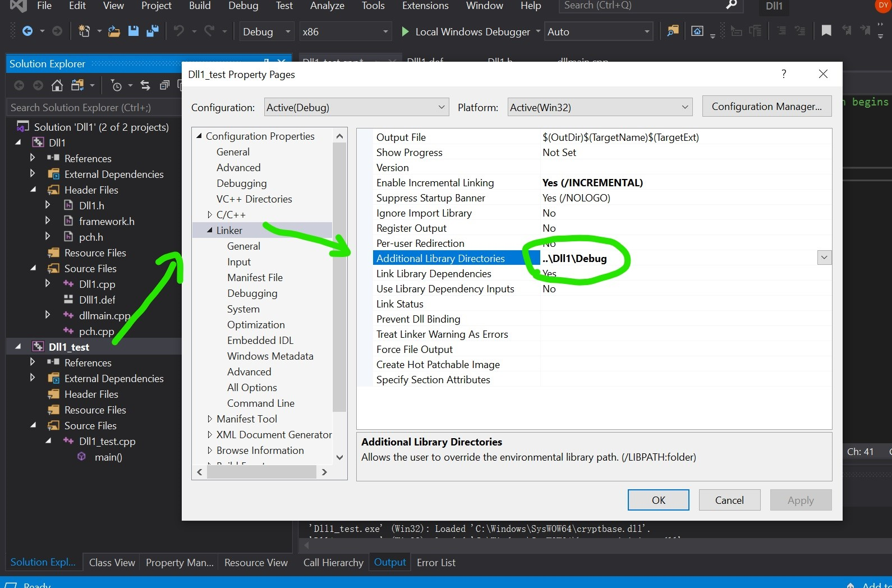The width and height of the screenshot is (892, 588).
Task: Click the Home icon in Solution Explorer
Action: (57, 85)
